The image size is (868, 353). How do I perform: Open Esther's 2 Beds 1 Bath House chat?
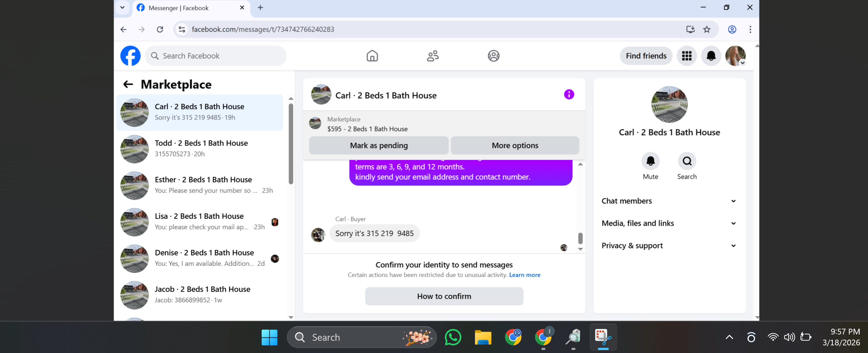[x=200, y=185]
